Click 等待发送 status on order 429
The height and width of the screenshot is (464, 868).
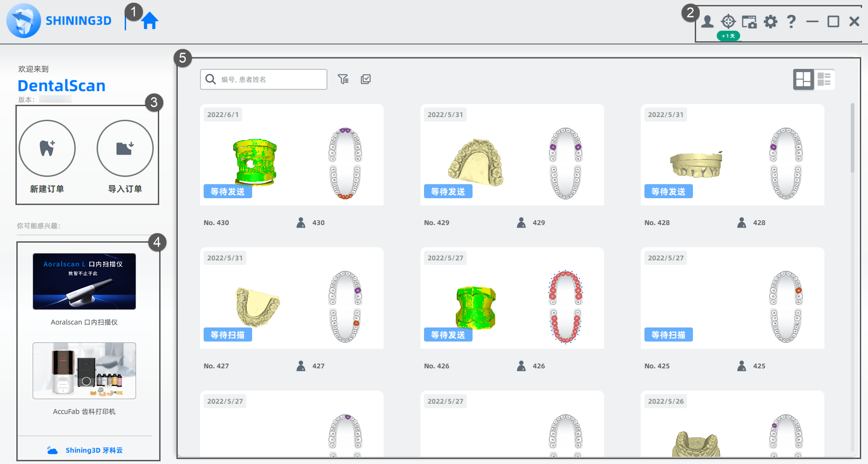click(448, 191)
